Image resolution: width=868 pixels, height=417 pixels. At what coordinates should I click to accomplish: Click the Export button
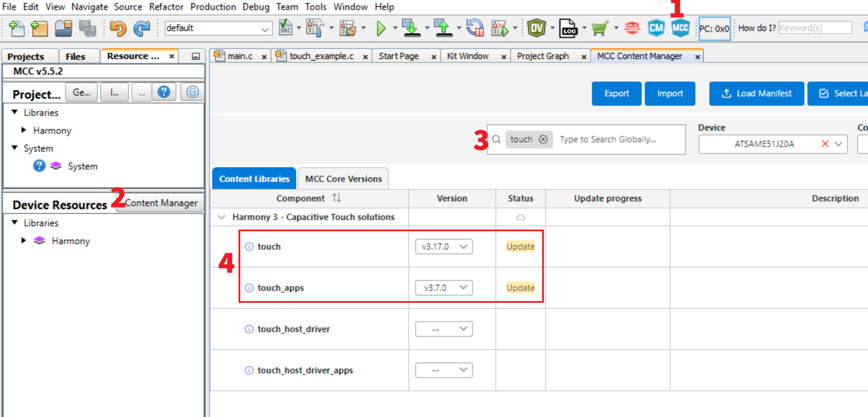point(617,93)
